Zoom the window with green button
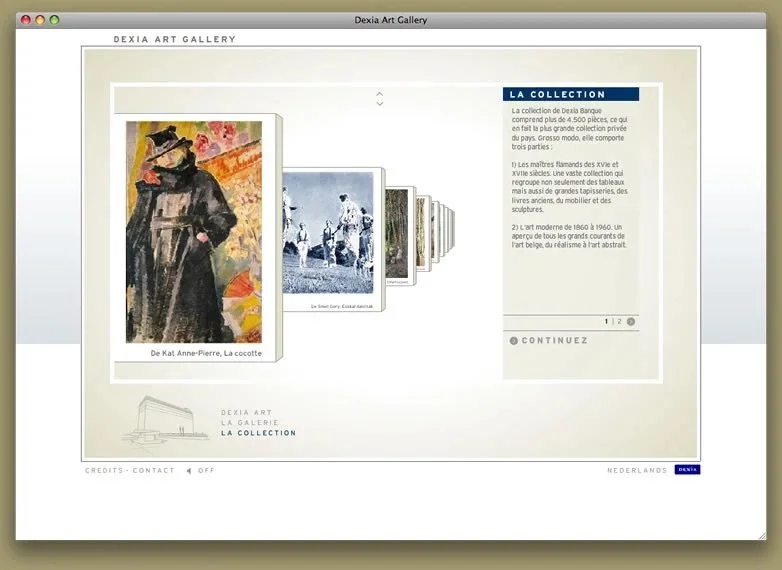This screenshot has width=782, height=570. tap(54, 20)
